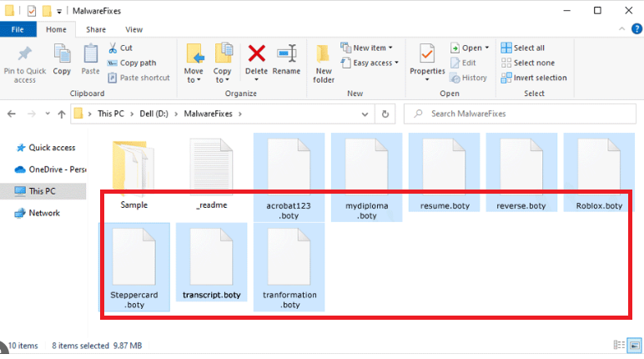Open Explorer Help question mark
Image resolution: width=644 pixels, height=359 pixels.
pyautogui.click(x=636, y=28)
